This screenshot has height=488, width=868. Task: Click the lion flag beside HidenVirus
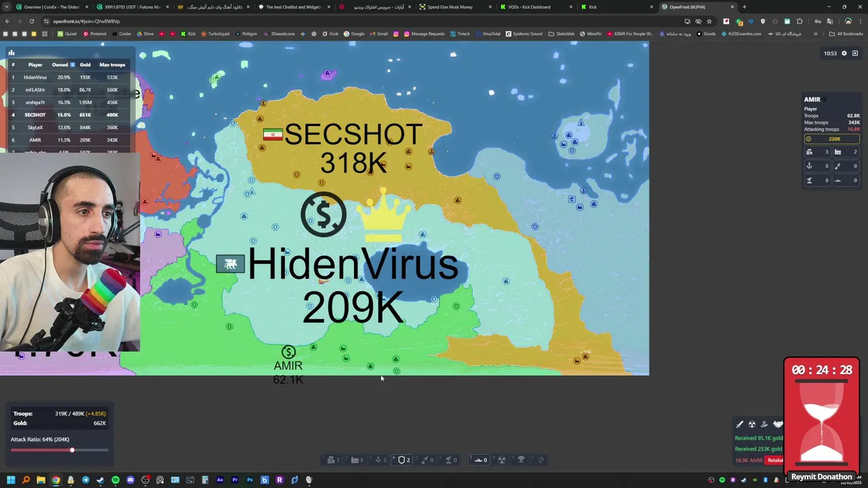230,264
